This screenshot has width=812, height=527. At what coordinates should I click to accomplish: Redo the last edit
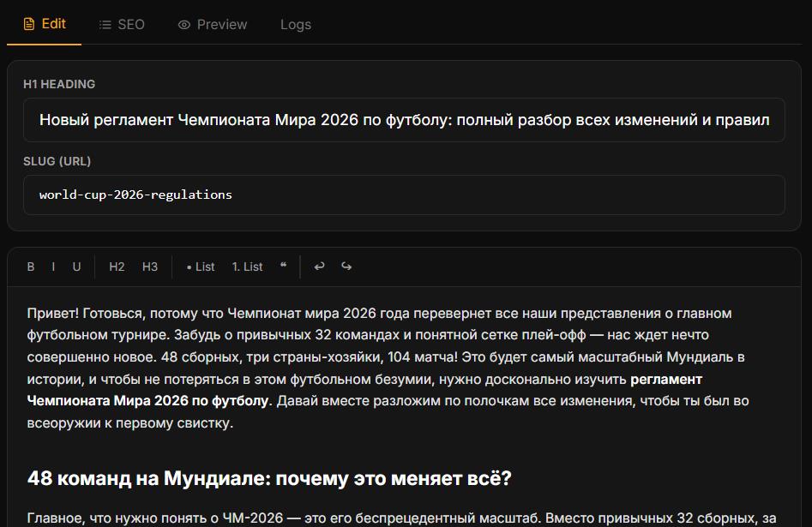click(346, 266)
